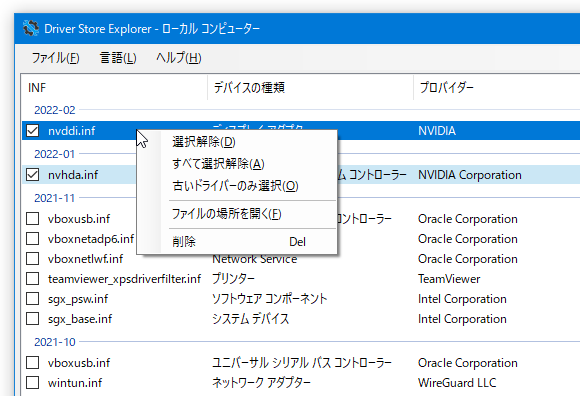Open the ヘルプ(H) menu
Viewport: 580px width, 396px height.
coord(179,58)
